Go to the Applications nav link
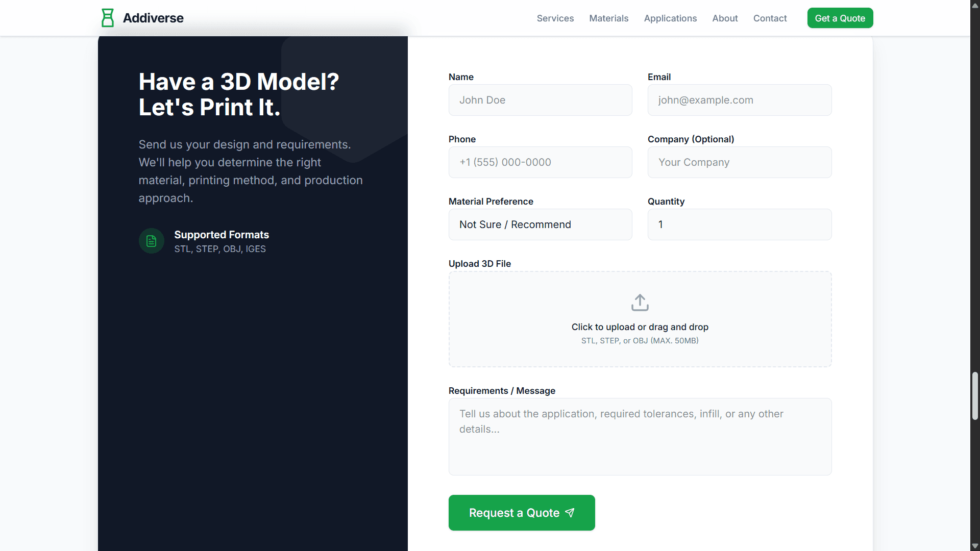 tap(670, 18)
